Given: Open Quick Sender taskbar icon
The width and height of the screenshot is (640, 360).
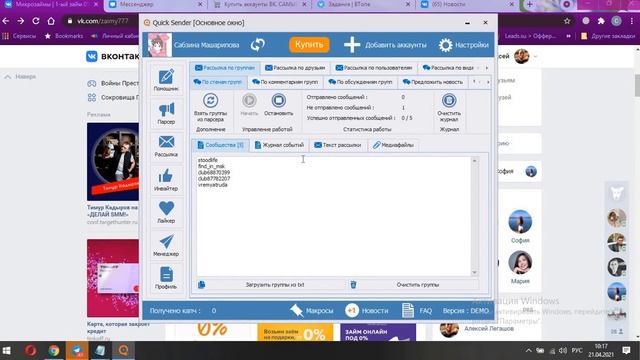Looking at the screenshot, I should click(x=124, y=351).
